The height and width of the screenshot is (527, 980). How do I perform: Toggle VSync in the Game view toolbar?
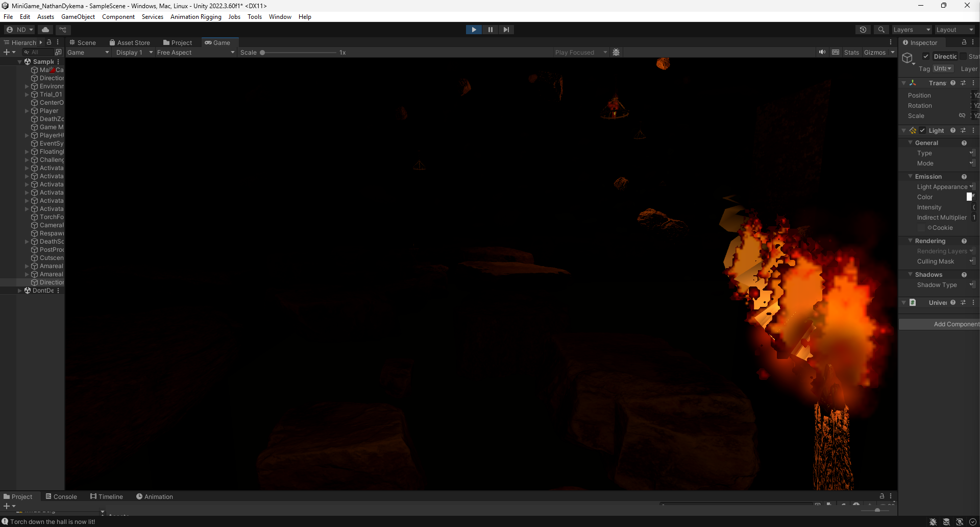[x=836, y=52]
